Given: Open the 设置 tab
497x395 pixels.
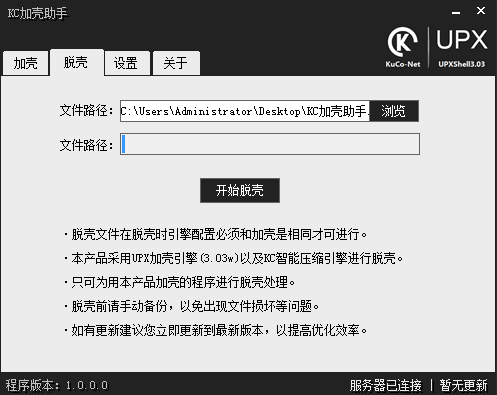Looking at the screenshot, I should pyautogui.click(x=127, y=63).
